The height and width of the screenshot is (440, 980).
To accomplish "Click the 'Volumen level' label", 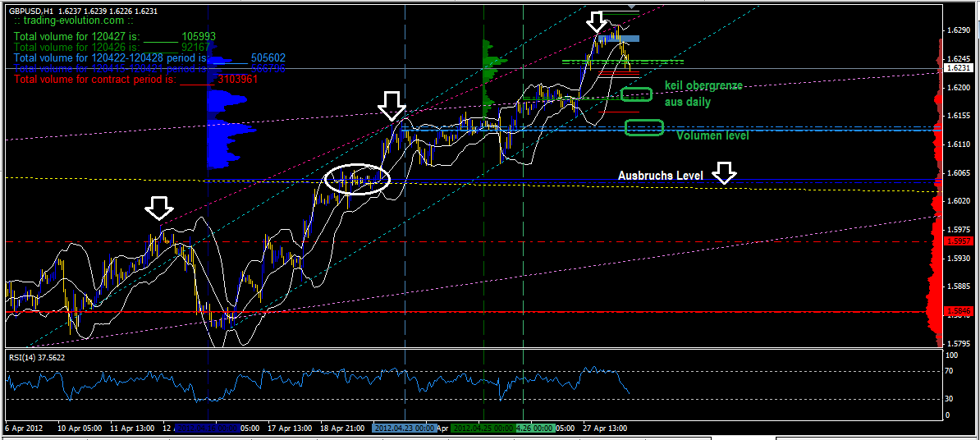I will pos(713,135).
